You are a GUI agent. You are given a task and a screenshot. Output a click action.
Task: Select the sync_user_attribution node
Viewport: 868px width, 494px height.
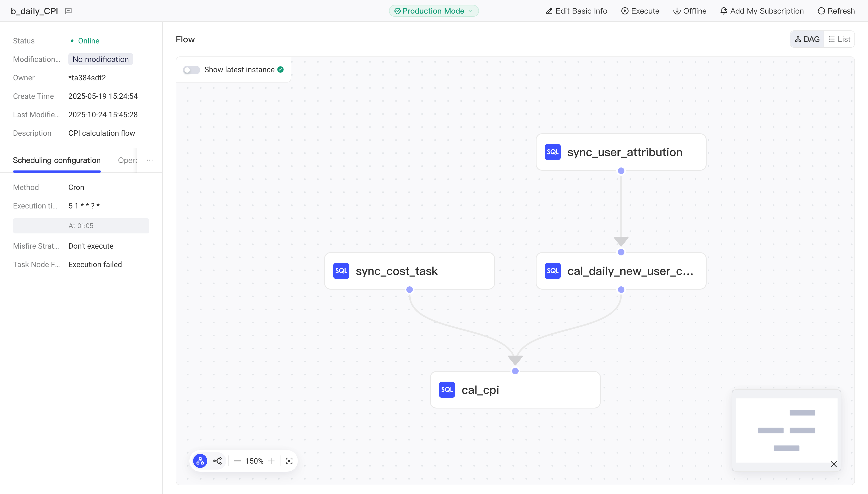pos(621,152)
